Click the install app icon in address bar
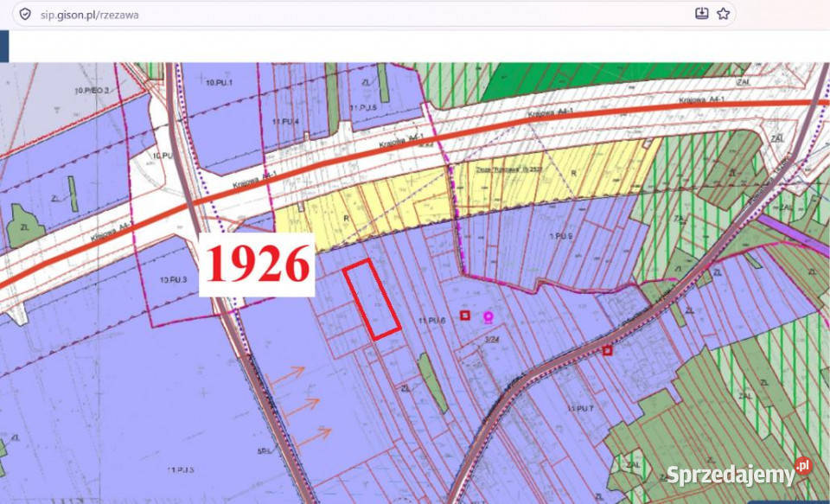This screenshot has height=504, width=830. 701,14
